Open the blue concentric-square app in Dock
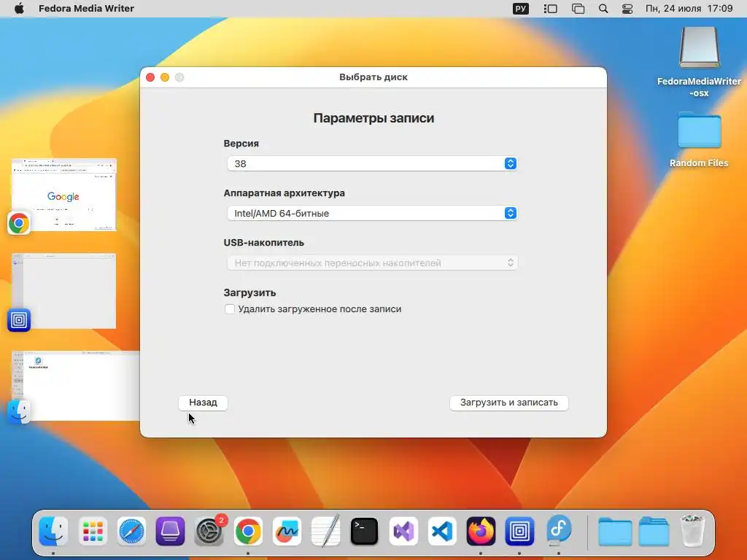 tap(519, 531)
